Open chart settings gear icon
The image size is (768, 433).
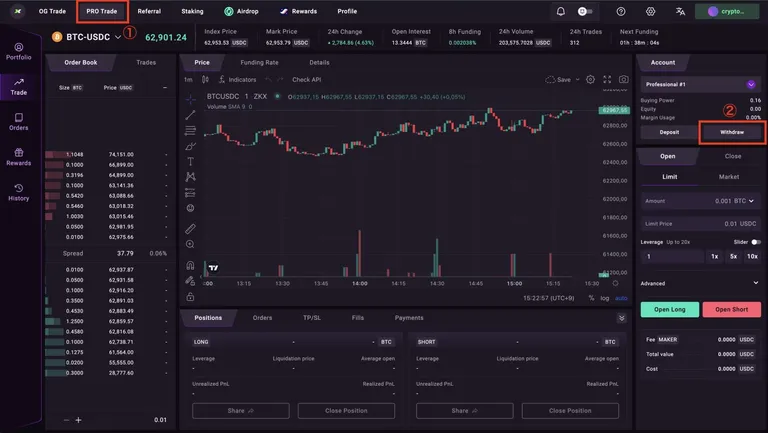click(591, 79)
